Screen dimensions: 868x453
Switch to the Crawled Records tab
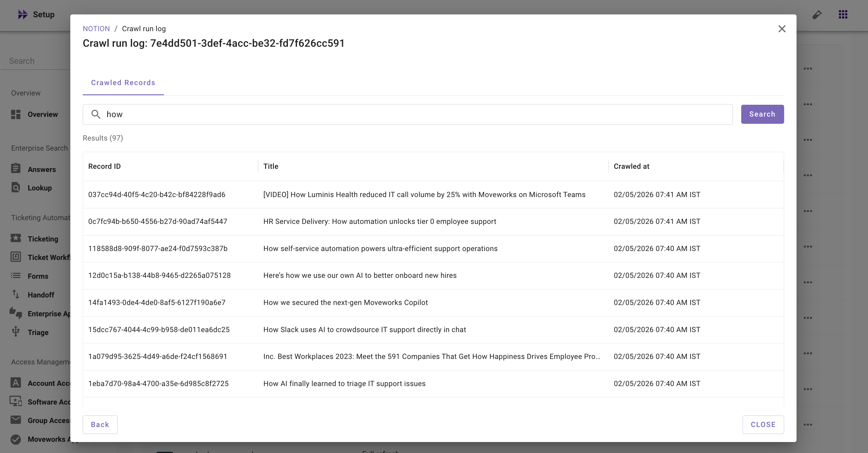pyautogui.click(x=123, y=83)
